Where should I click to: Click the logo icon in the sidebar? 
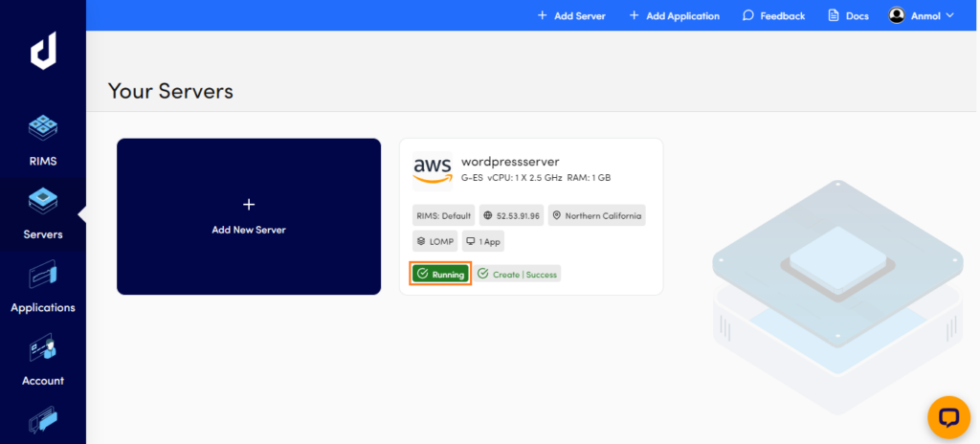(x=43, y=50)
